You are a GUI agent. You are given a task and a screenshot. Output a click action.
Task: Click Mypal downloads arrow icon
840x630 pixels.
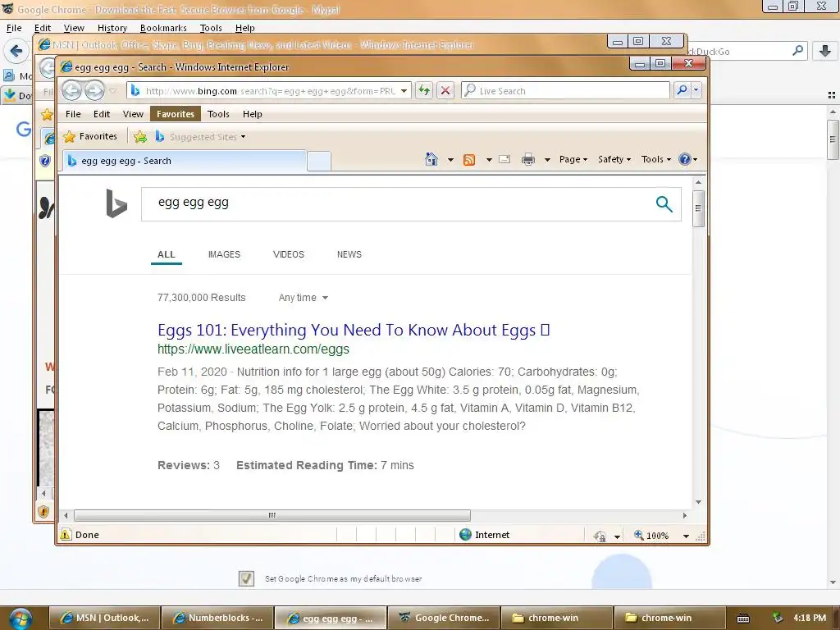click(825, 51)
